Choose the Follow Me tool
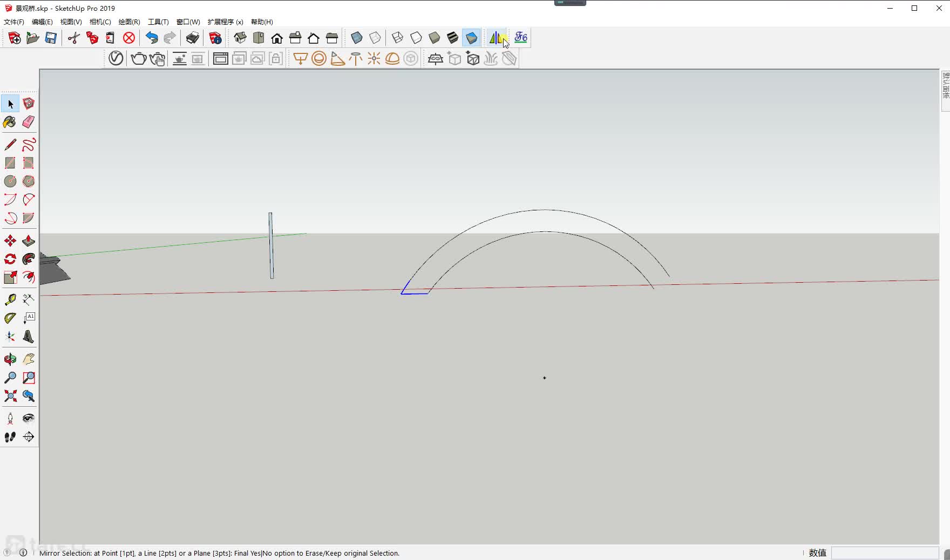 (29, 259)
